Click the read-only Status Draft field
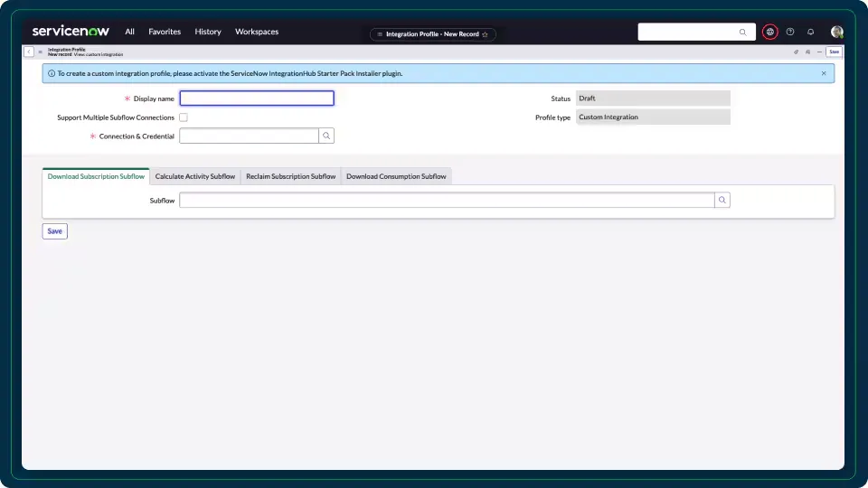This screenshot has height=488, width=868. coord(653,98)
